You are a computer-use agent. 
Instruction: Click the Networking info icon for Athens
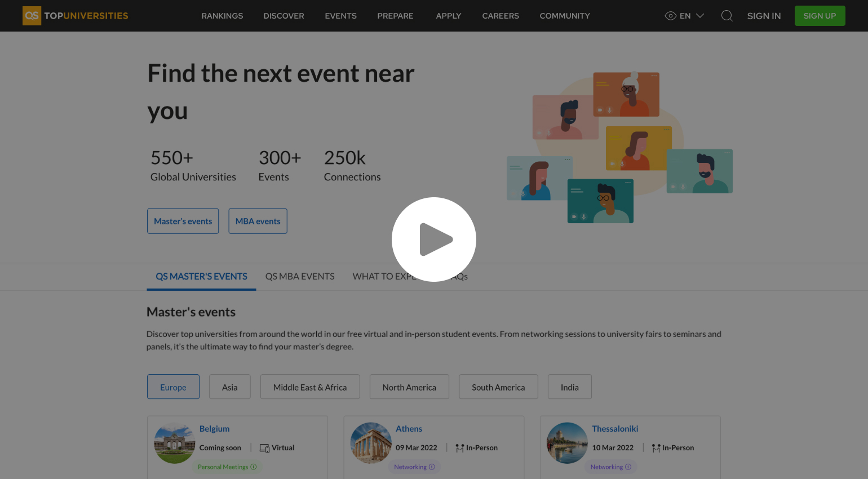(x=432, y=467)
